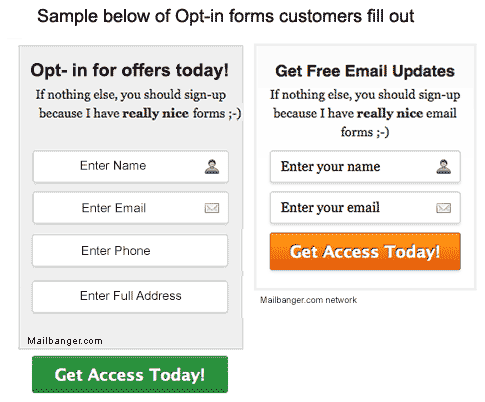Focus the Enter Email input field
485x402 pixels.
(130, 208)
